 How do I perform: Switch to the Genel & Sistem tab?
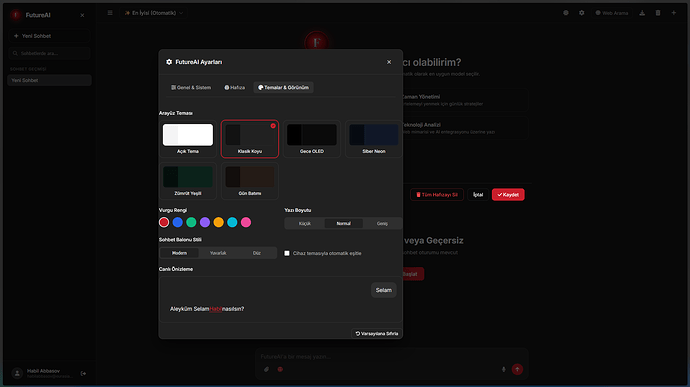(191, 88)
